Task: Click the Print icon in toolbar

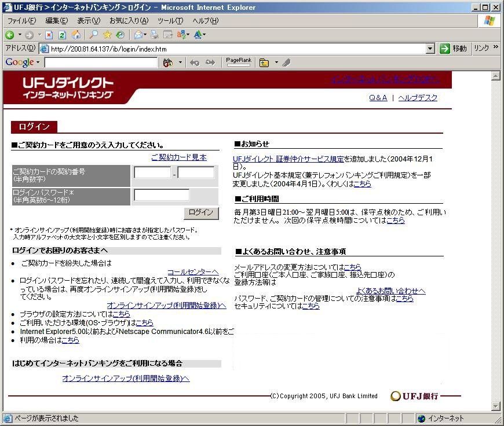Action: (x=155, y=35)
